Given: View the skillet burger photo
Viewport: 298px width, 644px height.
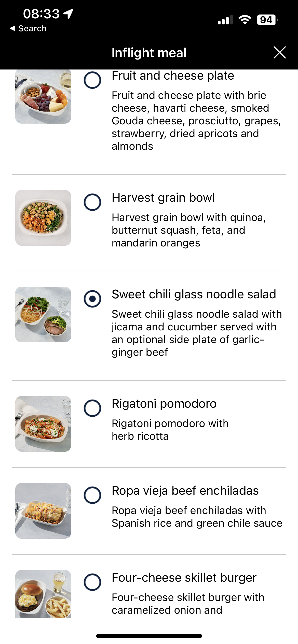Looking at the screenshot, I should pyautogui.click(x=43, y=594).
